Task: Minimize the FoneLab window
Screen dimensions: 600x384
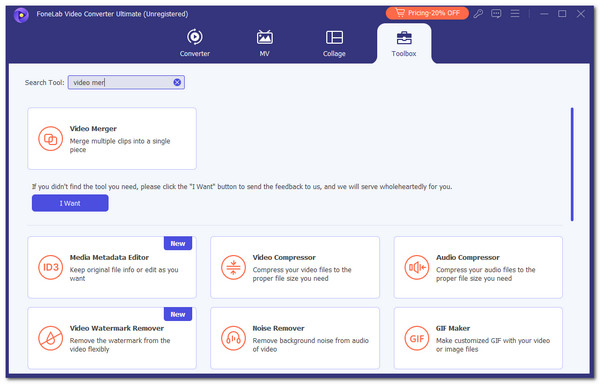Action: (x=544, y=14)
